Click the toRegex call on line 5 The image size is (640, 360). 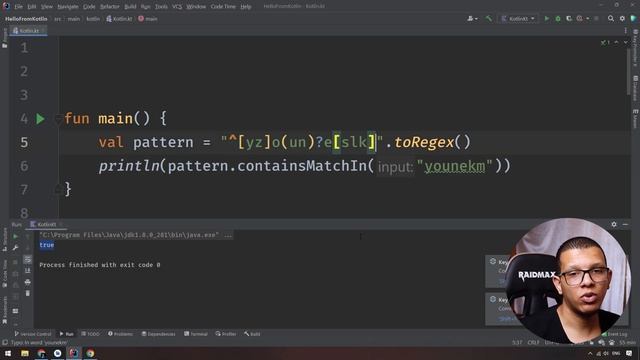pyautogui.click(x=424, y=142)
